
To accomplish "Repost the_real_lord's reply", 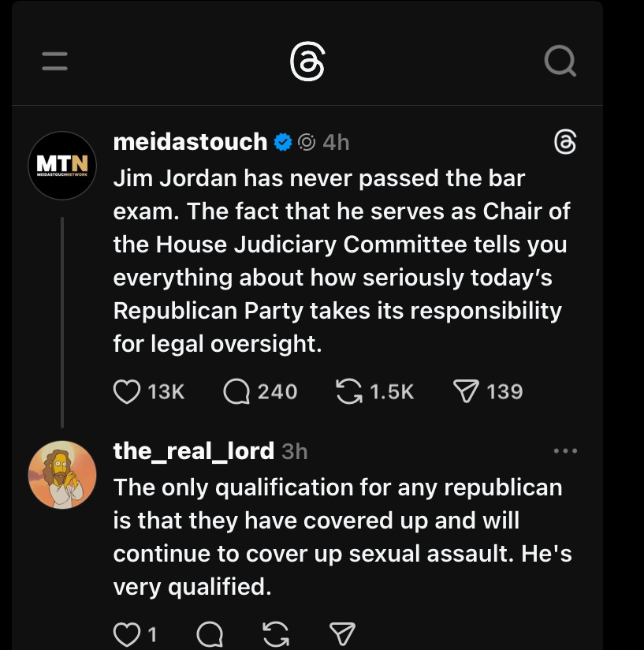I will tap(276, 633).
